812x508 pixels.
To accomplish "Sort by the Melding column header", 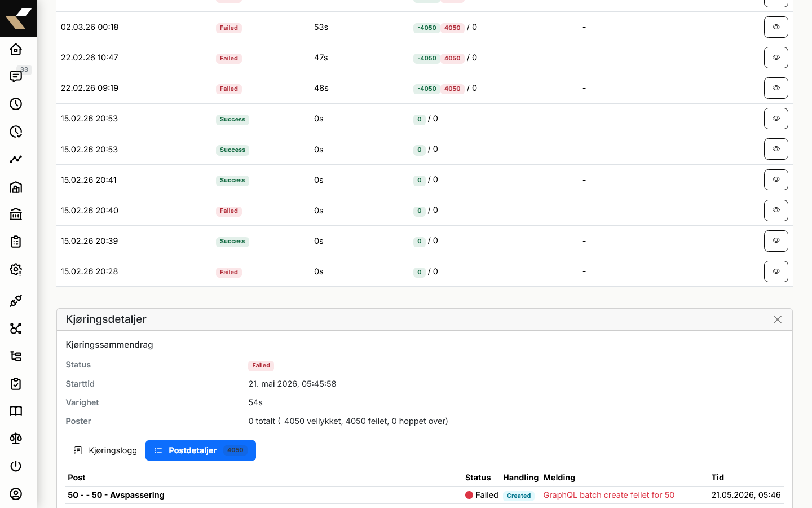I will coord(559,478).
